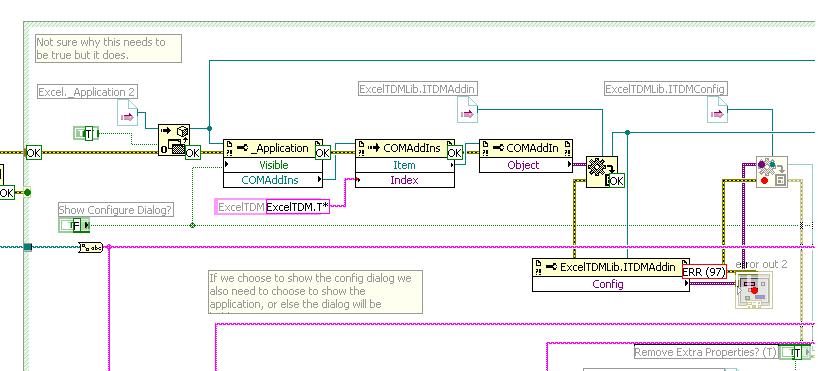Click the ExcelTDMLib.ITDMAddin property node header

(610, 267)
